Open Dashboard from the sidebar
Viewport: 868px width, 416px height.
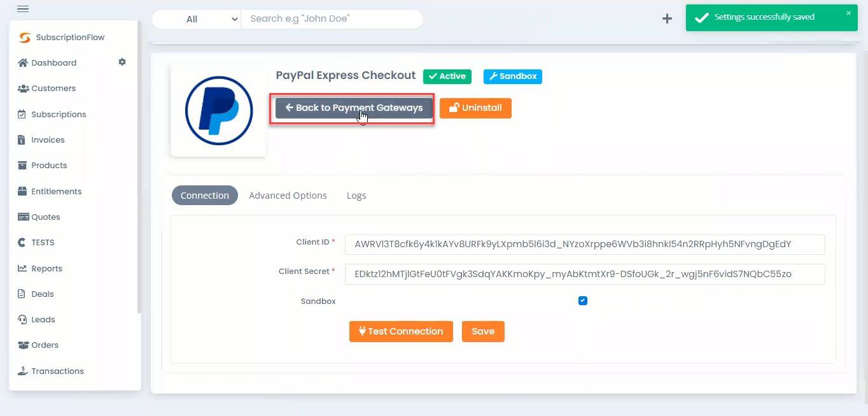click(54, 62)
